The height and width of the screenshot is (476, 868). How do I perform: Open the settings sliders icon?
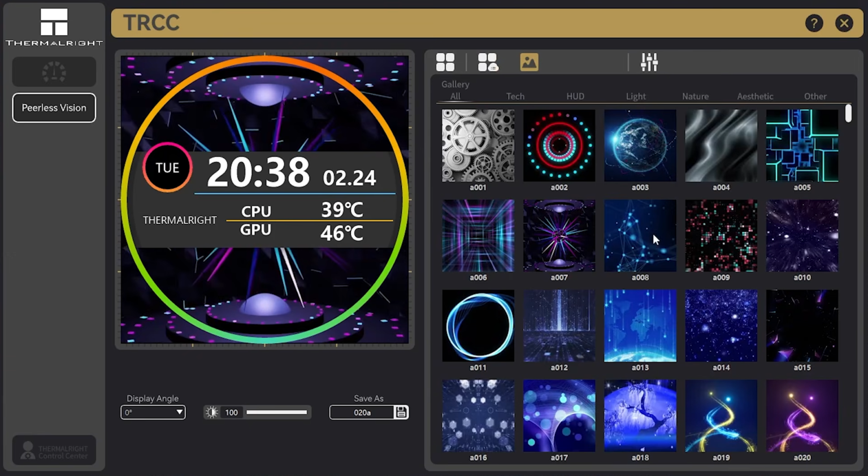[649, 62]
